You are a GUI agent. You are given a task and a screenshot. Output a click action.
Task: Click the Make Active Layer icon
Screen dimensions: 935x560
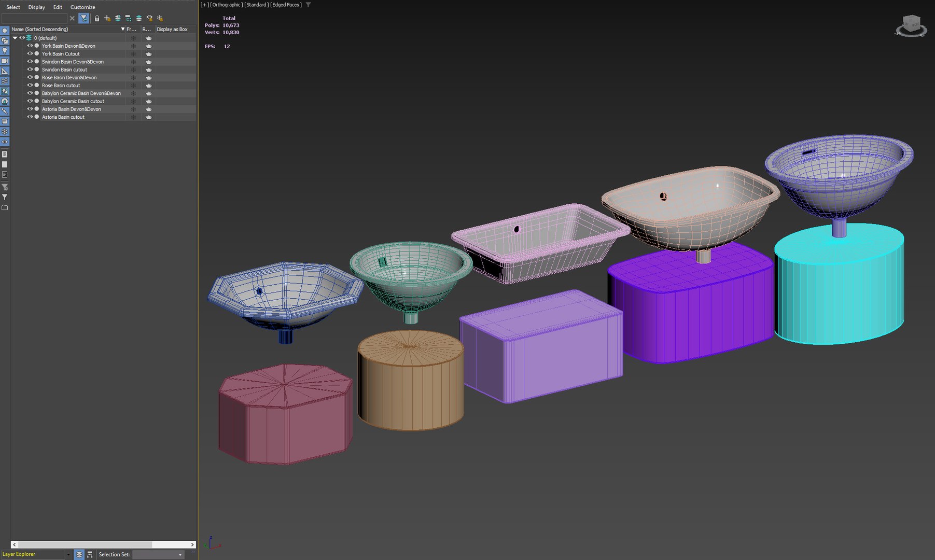point(139,18)
